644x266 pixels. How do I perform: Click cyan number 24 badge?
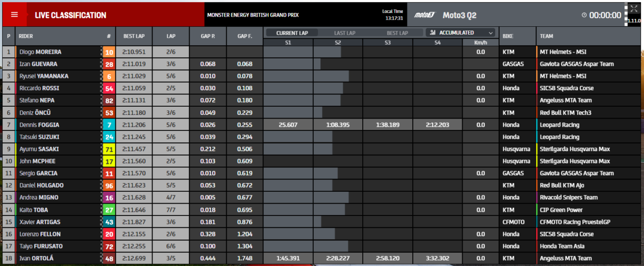coord(109,137)
